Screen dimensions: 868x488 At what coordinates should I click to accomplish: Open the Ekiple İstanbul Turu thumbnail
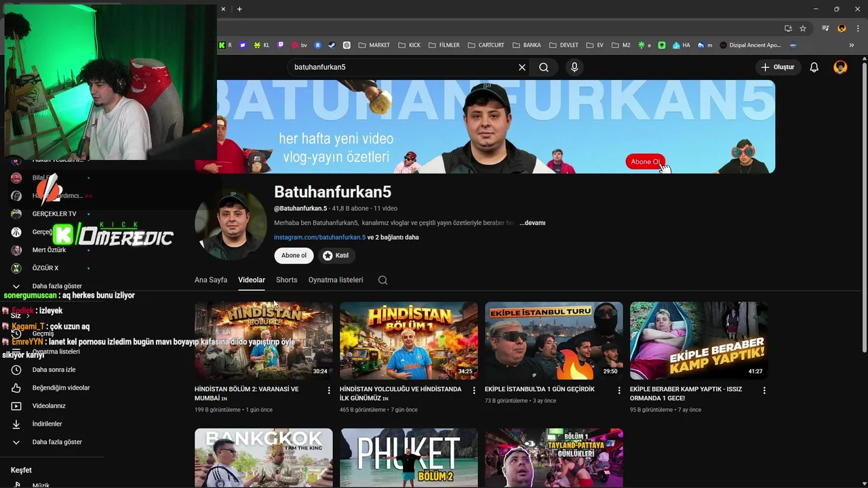click(554, 341)
